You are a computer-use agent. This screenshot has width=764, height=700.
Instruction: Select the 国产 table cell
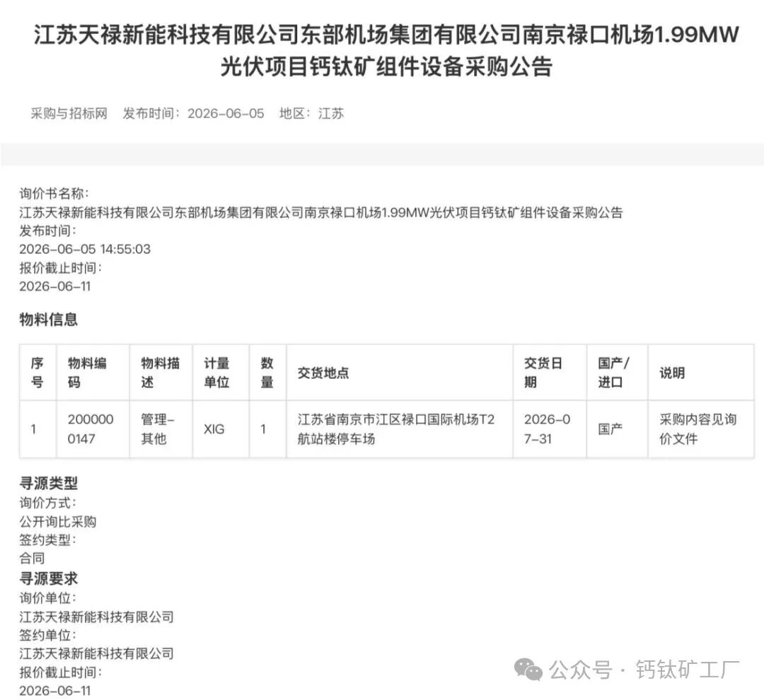[618, 429]
